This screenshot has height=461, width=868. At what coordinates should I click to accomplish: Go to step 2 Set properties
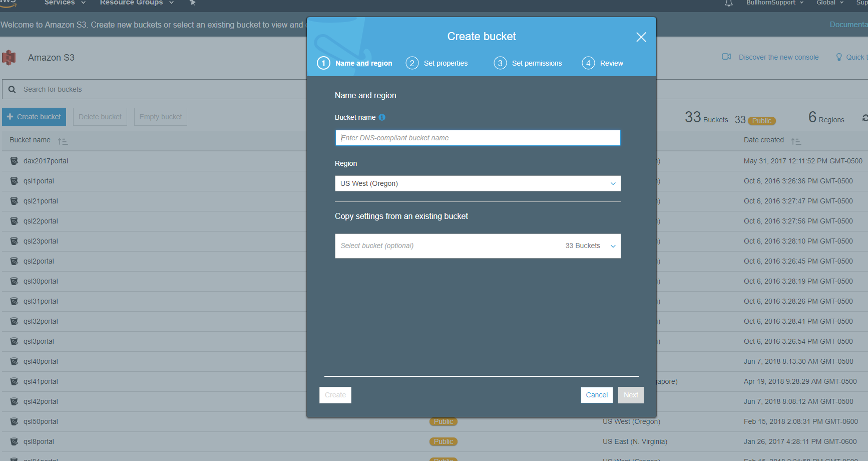tap(437, 63)
